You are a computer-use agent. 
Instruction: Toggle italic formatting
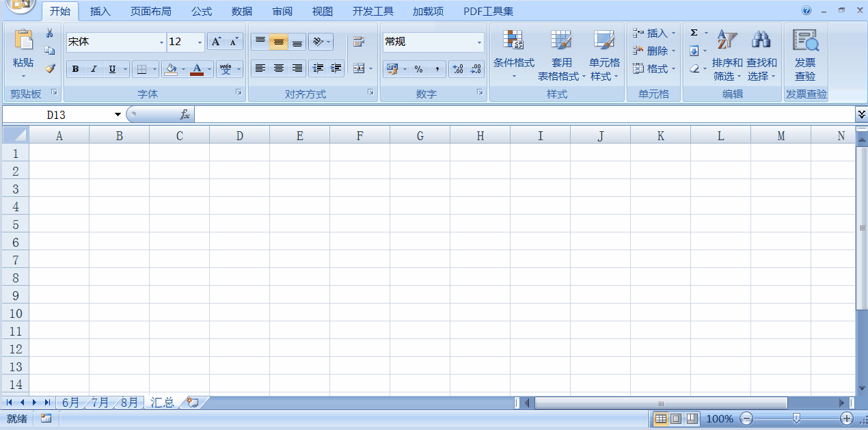tap(94, 69)
